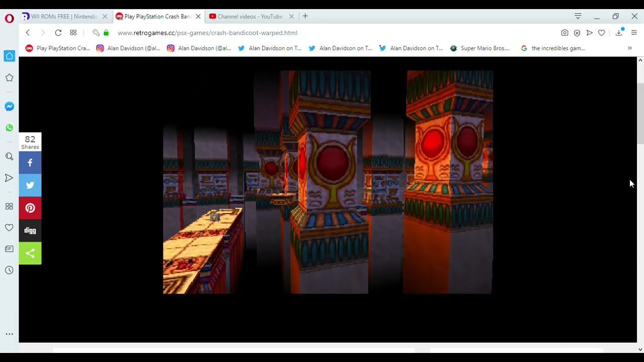Open the send-to-My-Flow arrow icon

[x=589, y=33]
